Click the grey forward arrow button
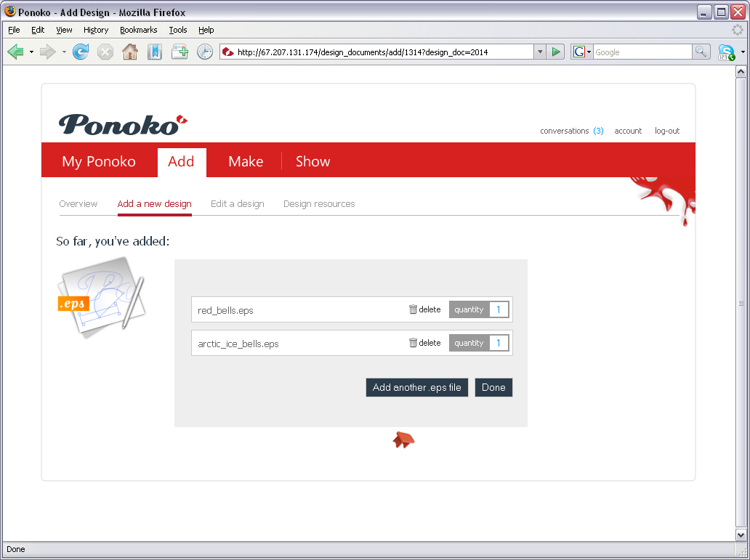 [48, 52]
